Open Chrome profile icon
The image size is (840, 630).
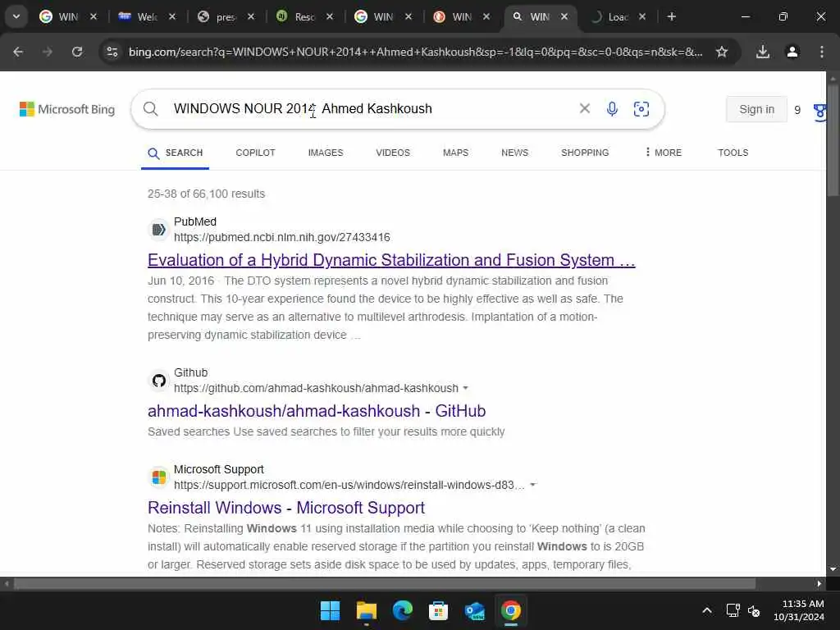click(792, 52)
